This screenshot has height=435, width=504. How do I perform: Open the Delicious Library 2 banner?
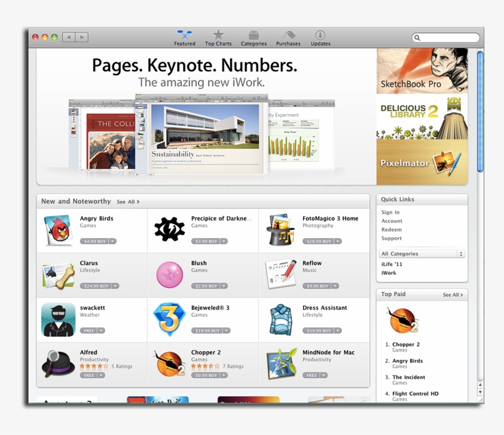[x=422, y=117]
